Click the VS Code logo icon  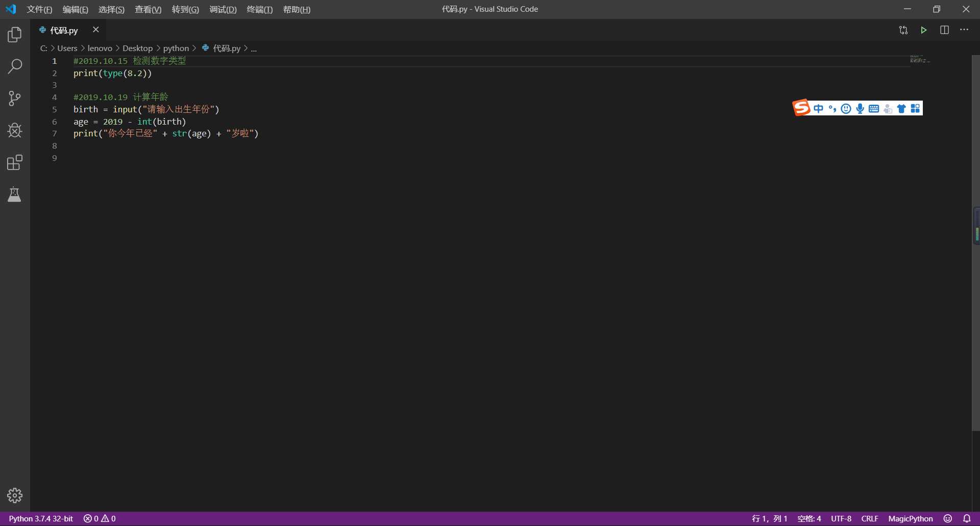11,9
